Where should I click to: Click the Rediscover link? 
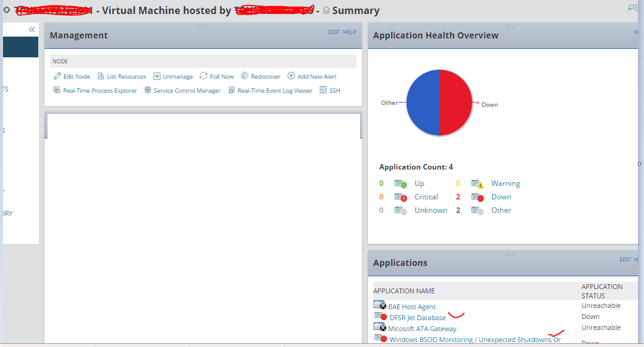(266, 76)
